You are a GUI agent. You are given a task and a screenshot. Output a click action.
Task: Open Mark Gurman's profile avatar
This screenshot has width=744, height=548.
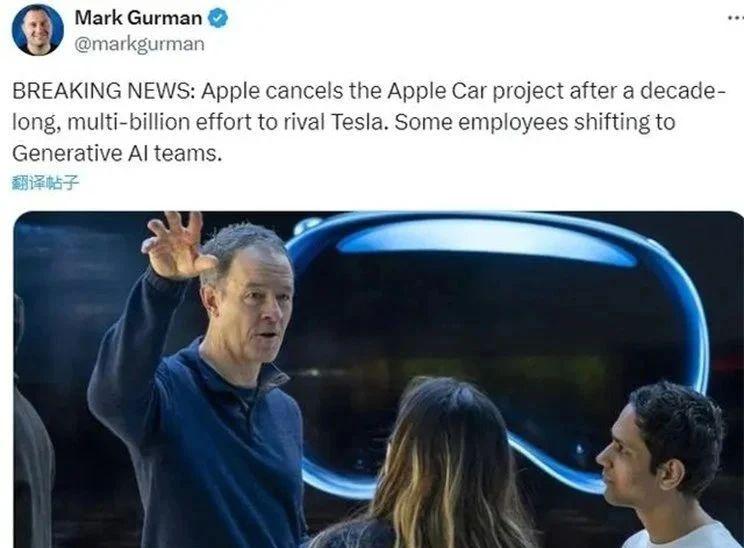click(x=37, y=30)
